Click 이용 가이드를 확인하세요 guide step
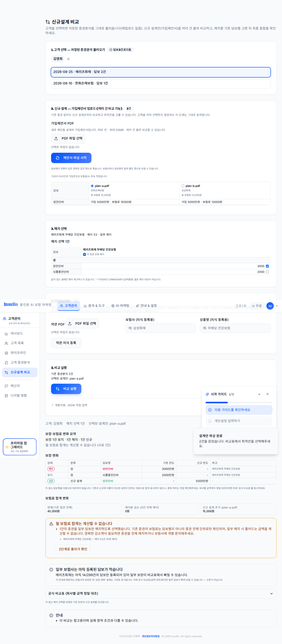 tap(239, 410)
